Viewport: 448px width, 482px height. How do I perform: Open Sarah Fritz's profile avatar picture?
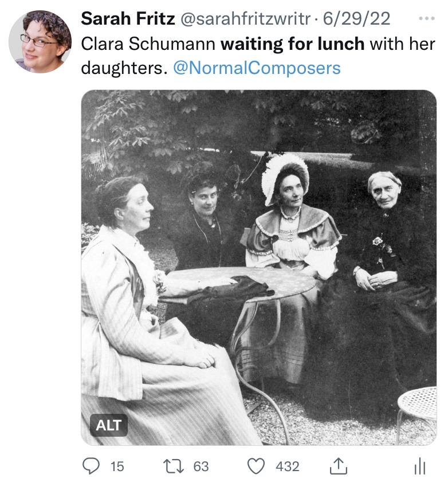(40, 41)
